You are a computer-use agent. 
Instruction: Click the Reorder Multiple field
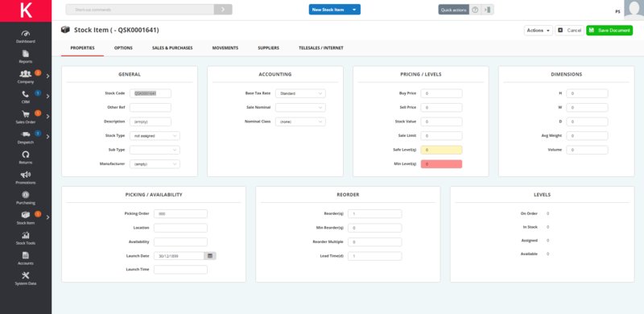point(375,242)
